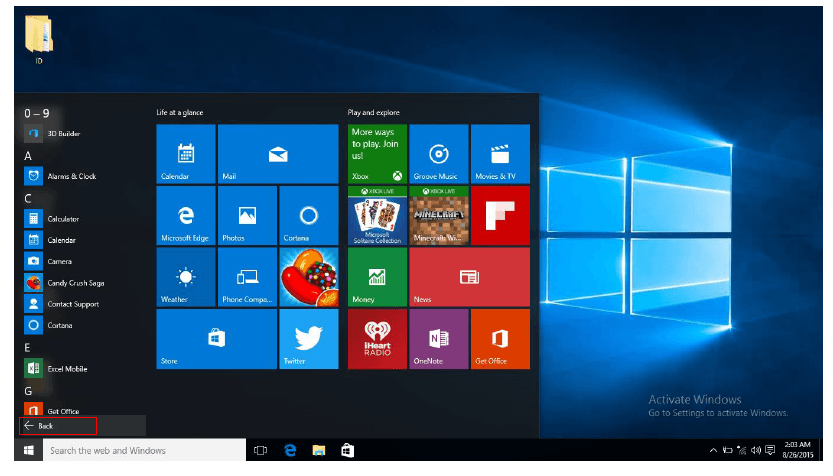Open the Photos tile

click(248, 216)
